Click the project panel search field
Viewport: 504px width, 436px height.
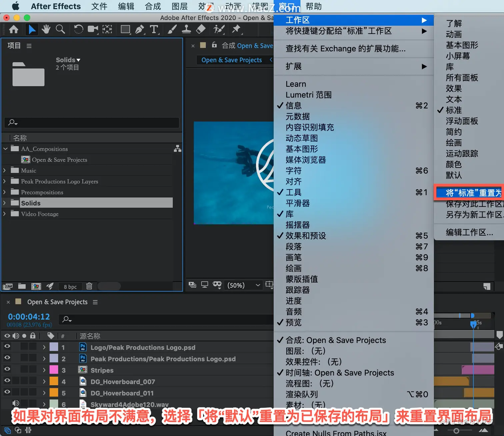tap(92, 122)
